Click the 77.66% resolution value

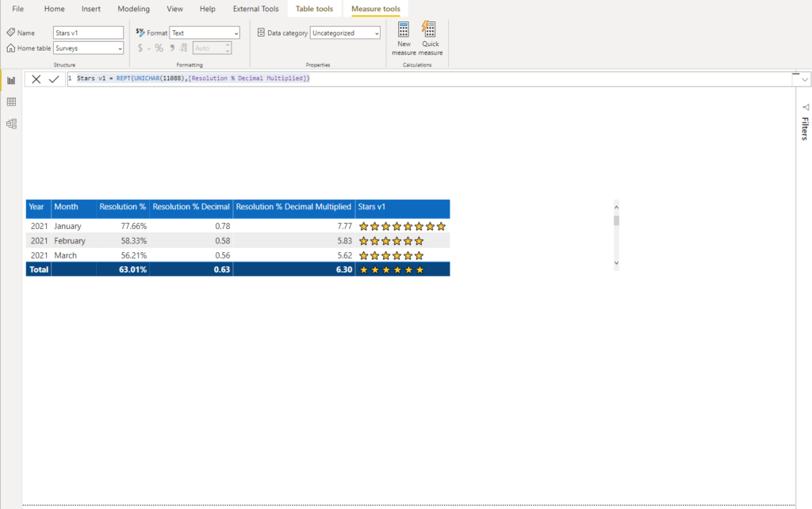[133, 226]
